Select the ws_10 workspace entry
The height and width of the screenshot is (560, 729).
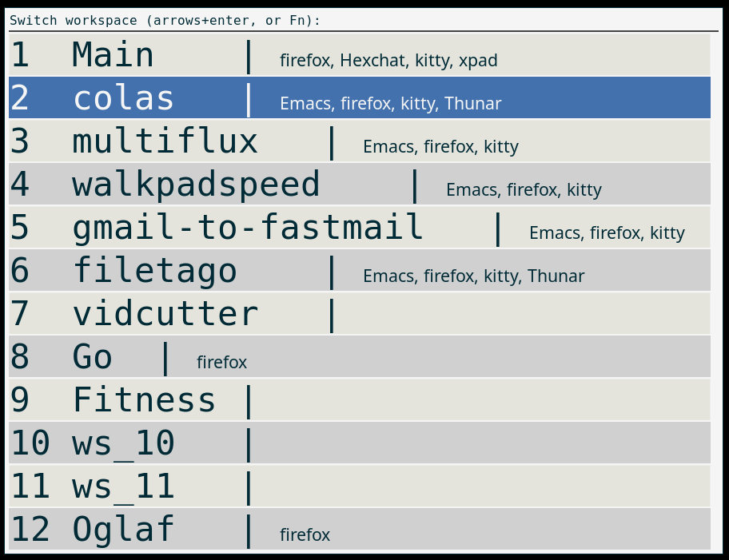click(x=360, y=443)
